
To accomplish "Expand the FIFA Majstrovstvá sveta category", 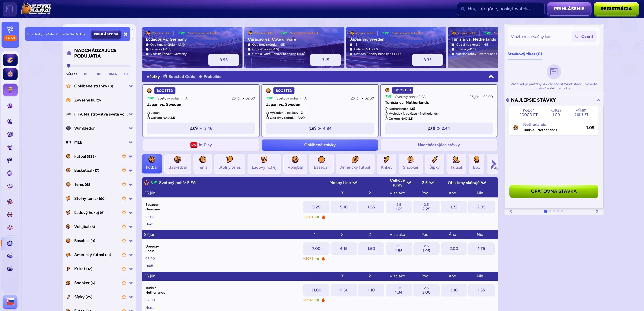I will (130, 114).
